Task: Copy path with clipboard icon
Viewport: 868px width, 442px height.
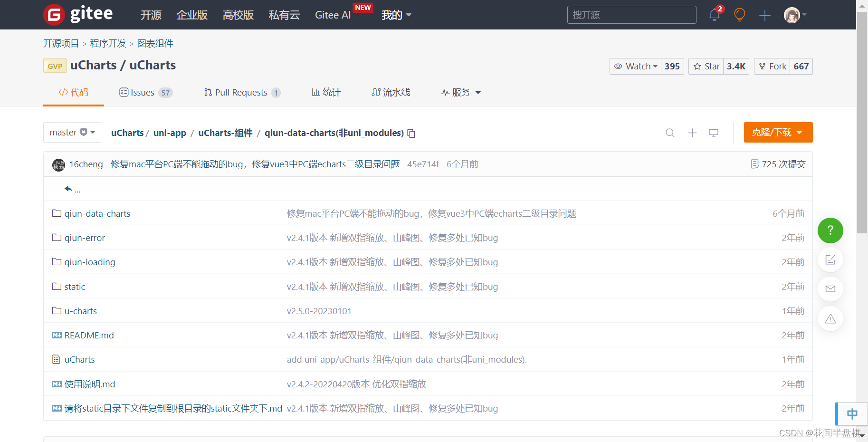Action: (x=411, y=134)
